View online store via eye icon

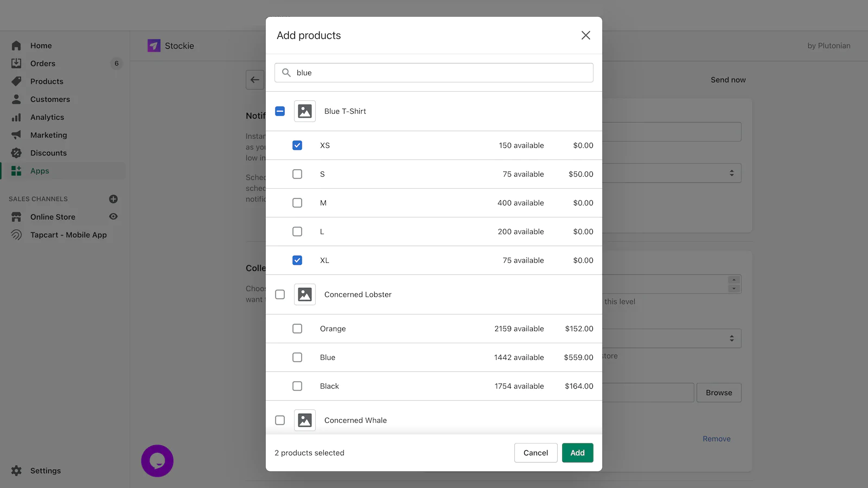click(x=113, y=217)
